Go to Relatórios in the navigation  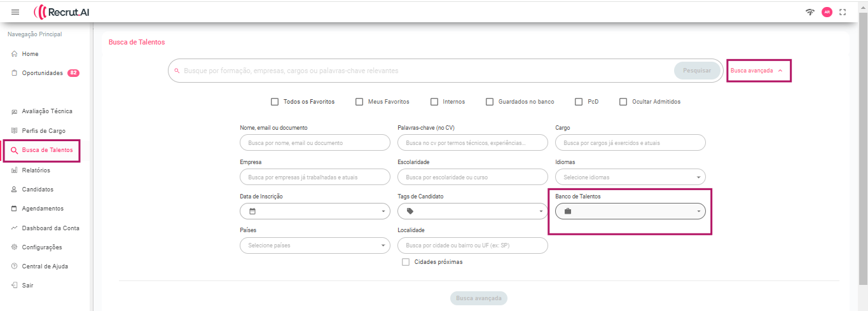coord(36,170)
